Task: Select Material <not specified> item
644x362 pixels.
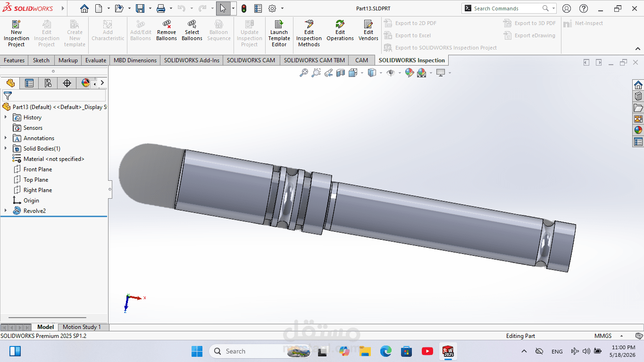Action: tap(54, 159)
